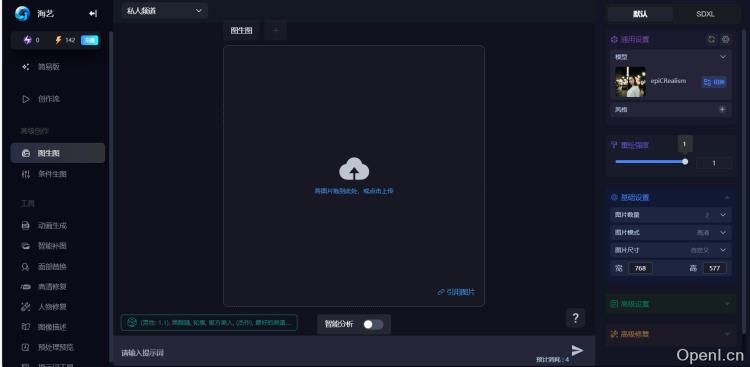This screenshot has width=750, height=367.
Task: Open the 图片模式 dropdown
Action: click(x=671, y=233)
